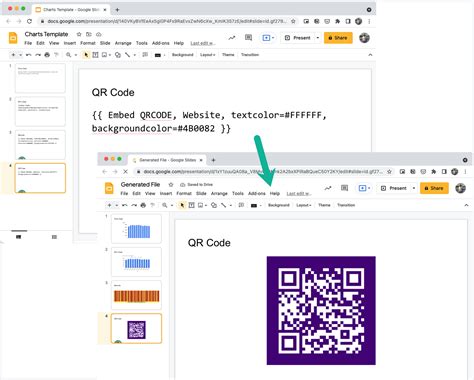Click Share button in Charts Template window
The height and width of the screenshot is (380, 474).
tap(338, 38)
